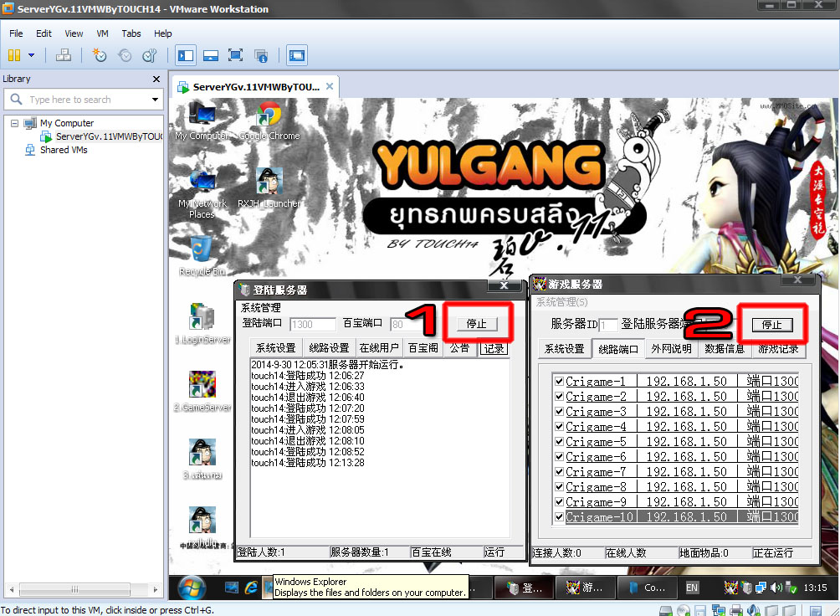The image size is (840, 616).
Task: Open the snapshot manager wrench icon
Action: coord(150,55)
